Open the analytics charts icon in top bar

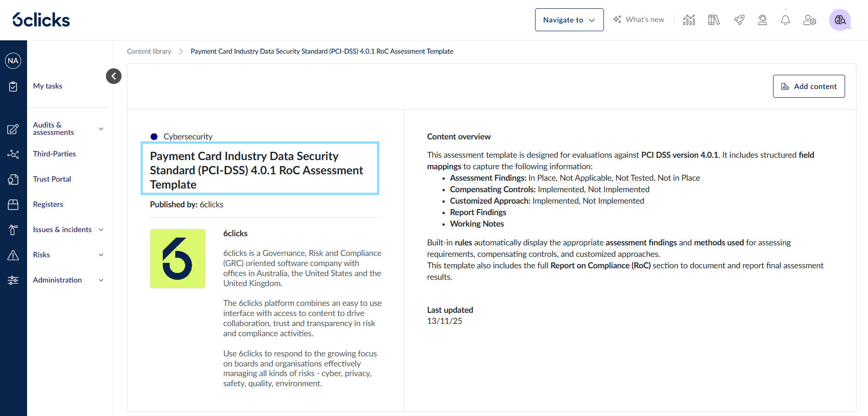tap(689, 20)
